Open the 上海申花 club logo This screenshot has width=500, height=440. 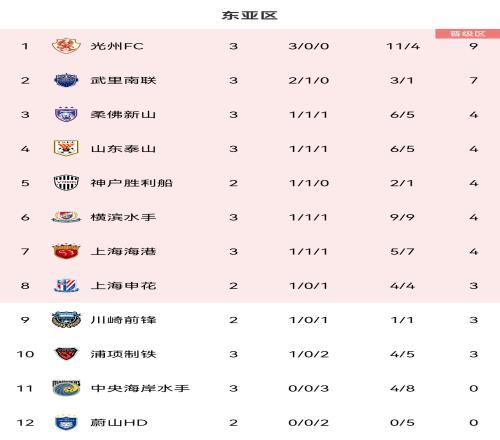click(x=66, y=286)
